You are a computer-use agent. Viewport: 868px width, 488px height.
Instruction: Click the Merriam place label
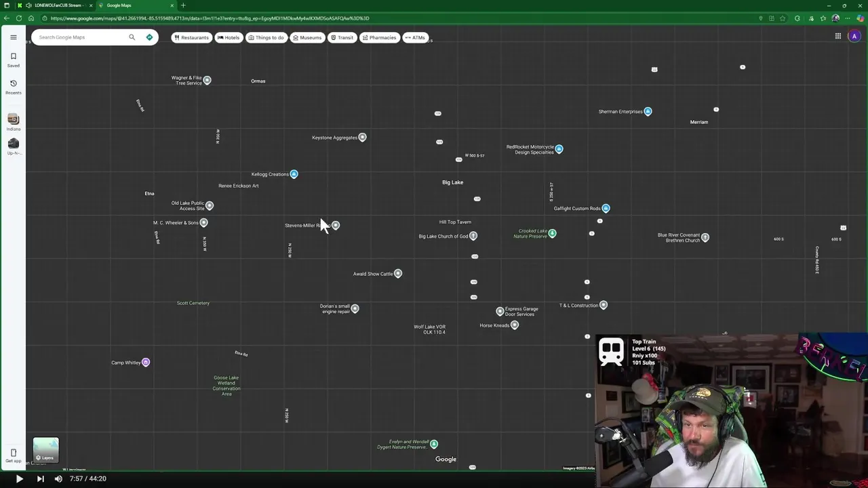[x=699, y=122]
